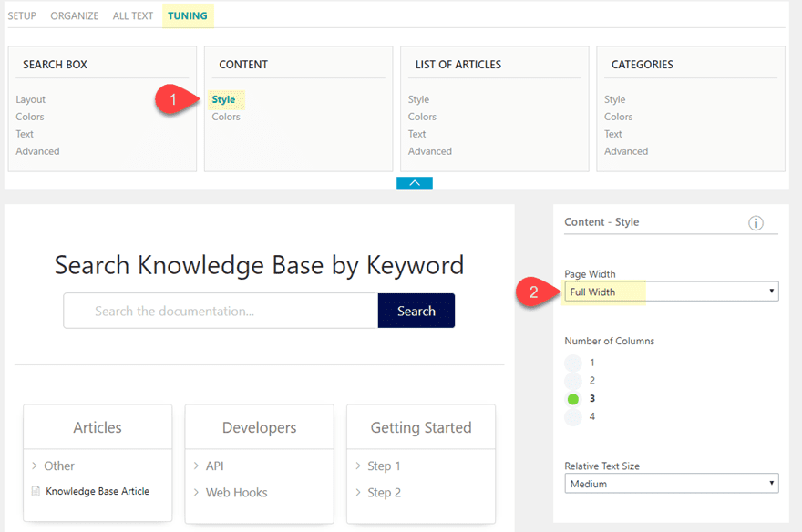Open Colors settings under SEARCH BOX
This screenshot has width=802, height=532.
pyautogui.click(x=29, y=117)
